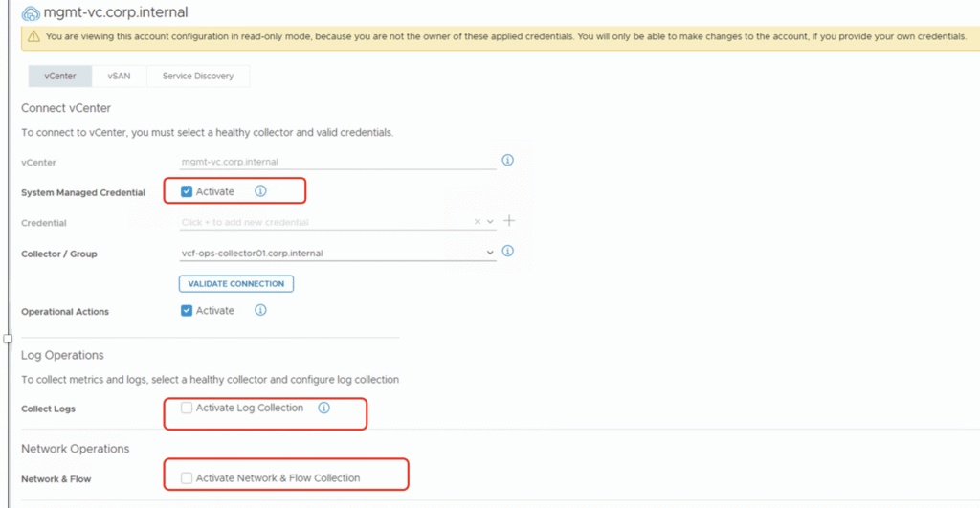The image size is (980, 508).
Task: Open info icon next to vCenter field
Action: pos(508,160)
